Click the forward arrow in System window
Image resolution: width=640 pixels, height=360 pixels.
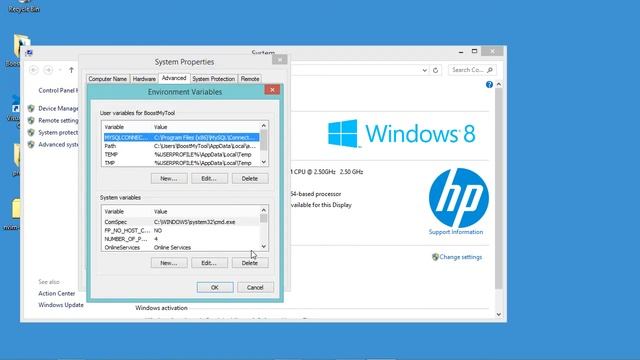(x=48, y=70)
